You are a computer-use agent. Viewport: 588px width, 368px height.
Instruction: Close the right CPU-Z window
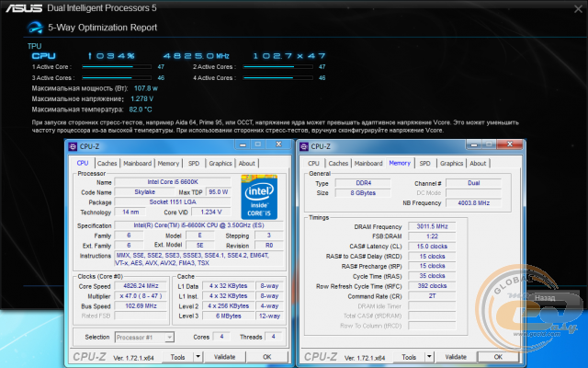[510, 144]
